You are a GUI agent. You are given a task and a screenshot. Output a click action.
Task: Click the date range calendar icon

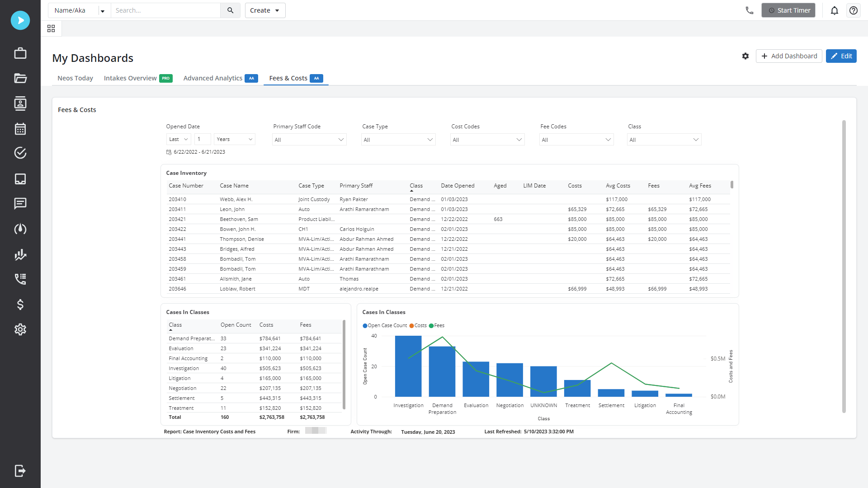(x=169, y=152)
